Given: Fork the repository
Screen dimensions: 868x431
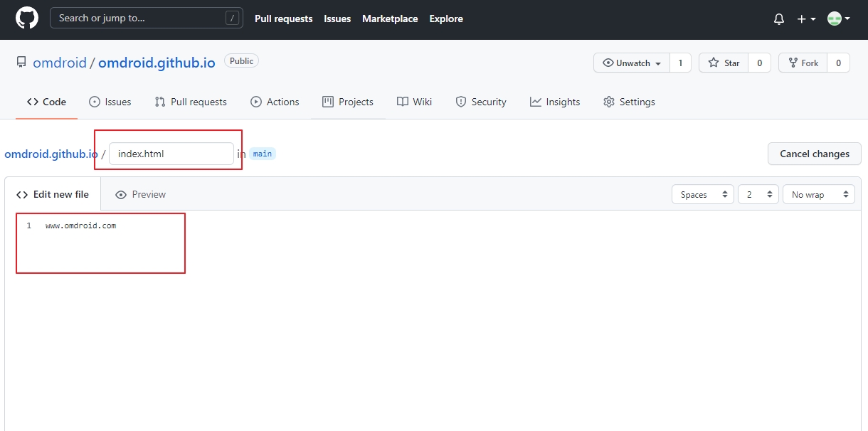Looking at the screenshot, I should tap(803, 63).
